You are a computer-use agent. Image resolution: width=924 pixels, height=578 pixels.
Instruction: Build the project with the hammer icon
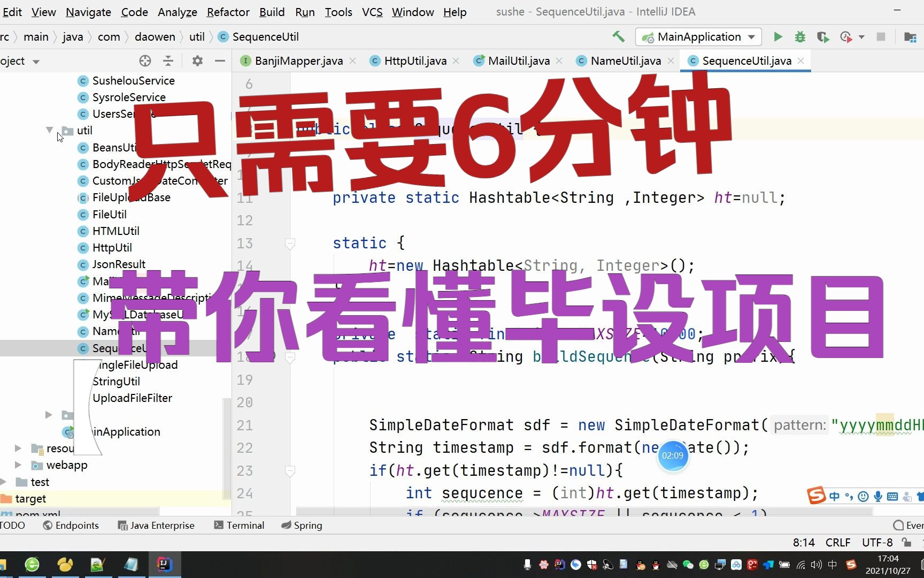[619, 36]
